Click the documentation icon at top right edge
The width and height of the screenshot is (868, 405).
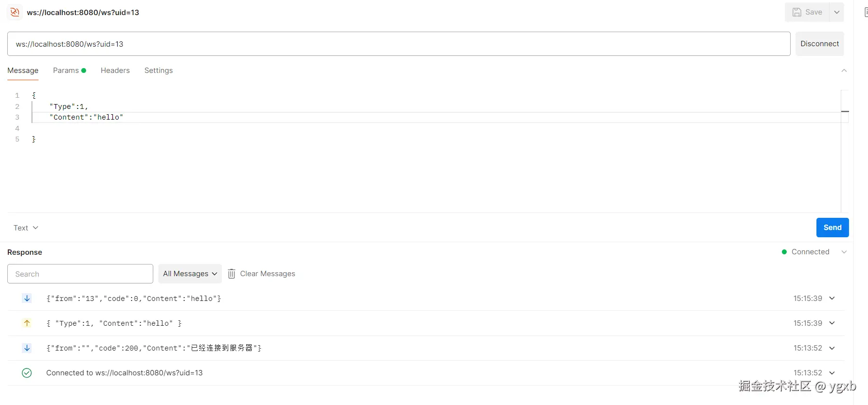click(x=866, y=12)
